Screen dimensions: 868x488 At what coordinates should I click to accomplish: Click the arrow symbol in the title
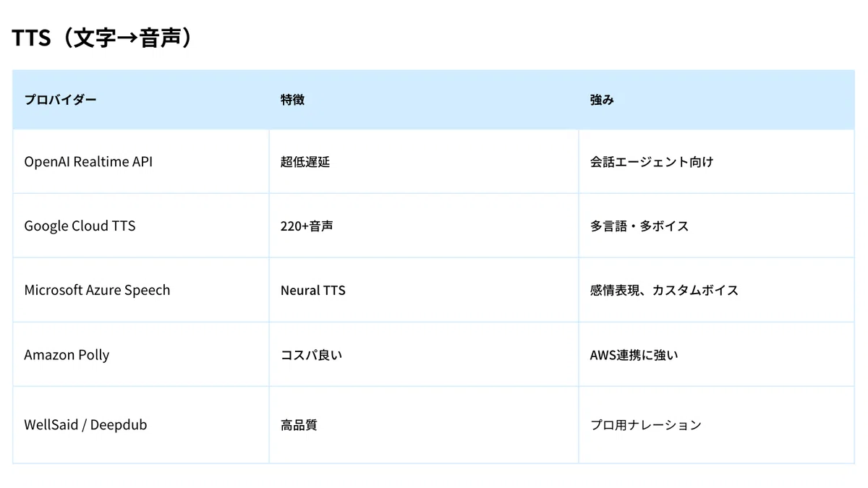127,39
